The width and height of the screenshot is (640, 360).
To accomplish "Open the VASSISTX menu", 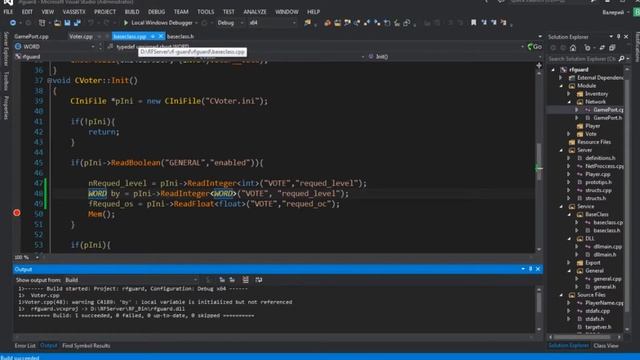I will [74, 12].
